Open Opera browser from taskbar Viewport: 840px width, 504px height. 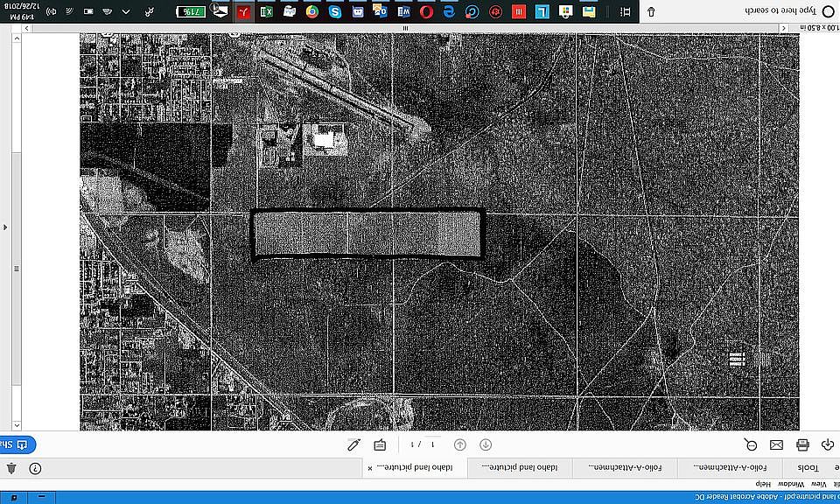[x=426, y=11]
